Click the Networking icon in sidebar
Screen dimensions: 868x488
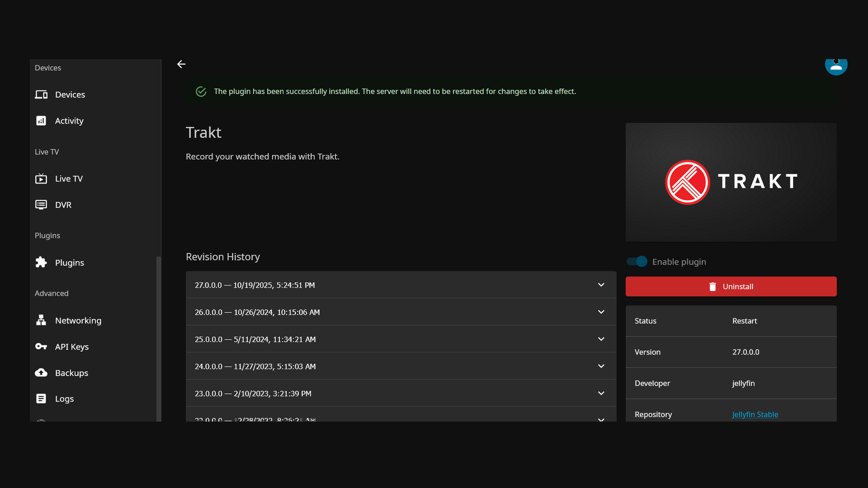tap(41, 320)
